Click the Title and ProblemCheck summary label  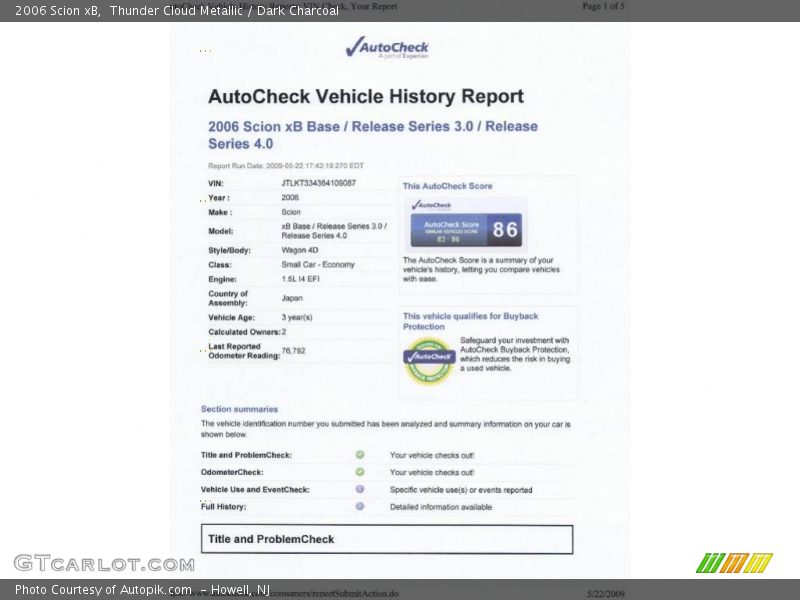coord(246,455)
